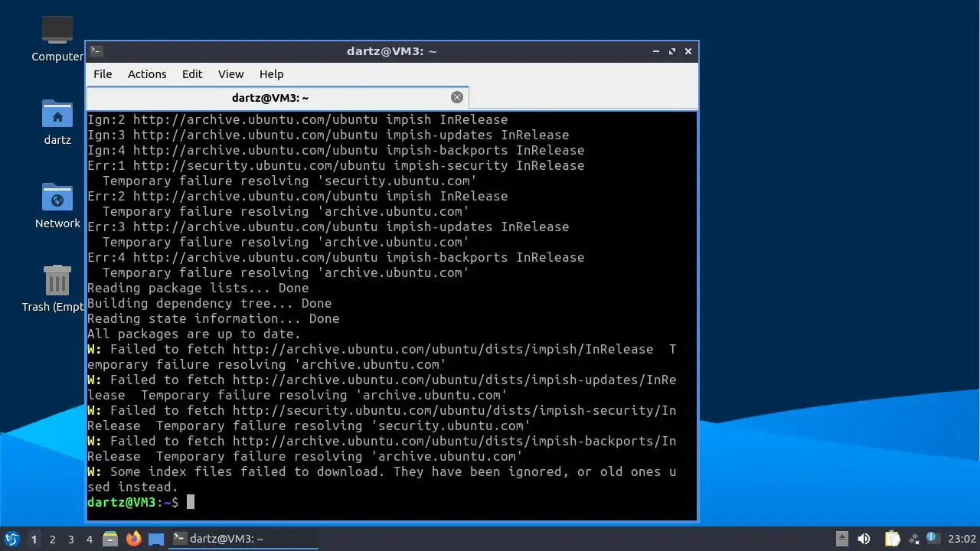This screenshot has height=551, width=980.
Task: Switch to workspace 1
Action: point(34,540)
